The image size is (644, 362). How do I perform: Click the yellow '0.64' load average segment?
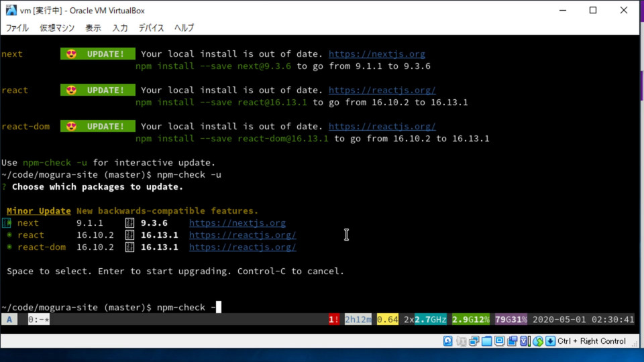[387, 319]
